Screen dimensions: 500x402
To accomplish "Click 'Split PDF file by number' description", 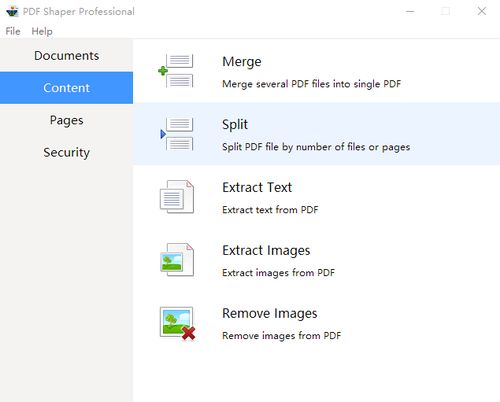I will coord(316,147).
